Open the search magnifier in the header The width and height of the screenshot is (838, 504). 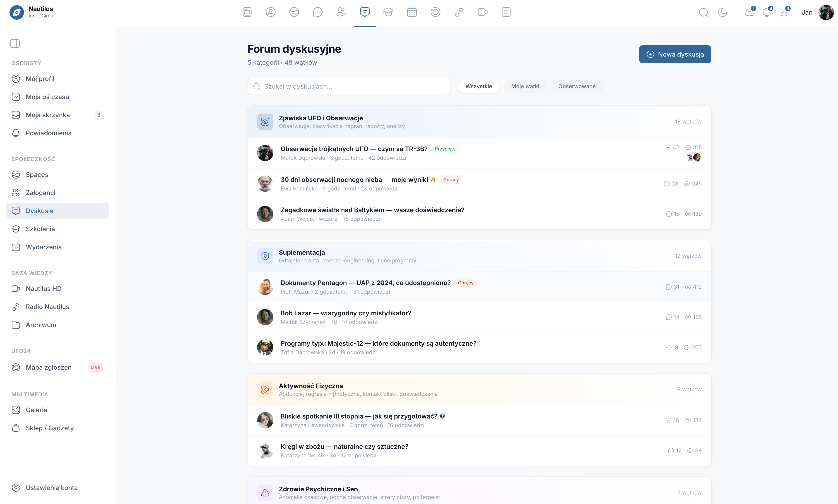(703, 13)
